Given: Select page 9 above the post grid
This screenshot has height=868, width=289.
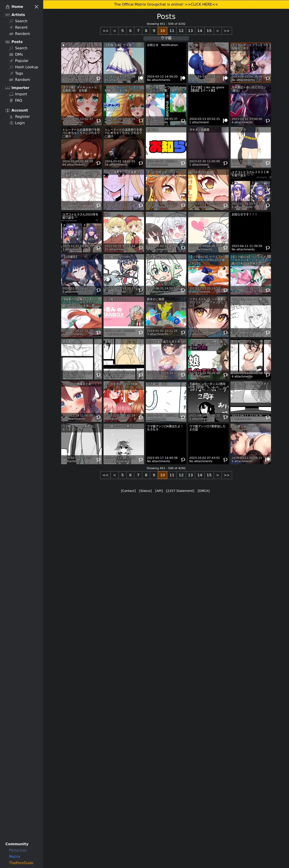Looking at the screenshot, I should [154, 31].
